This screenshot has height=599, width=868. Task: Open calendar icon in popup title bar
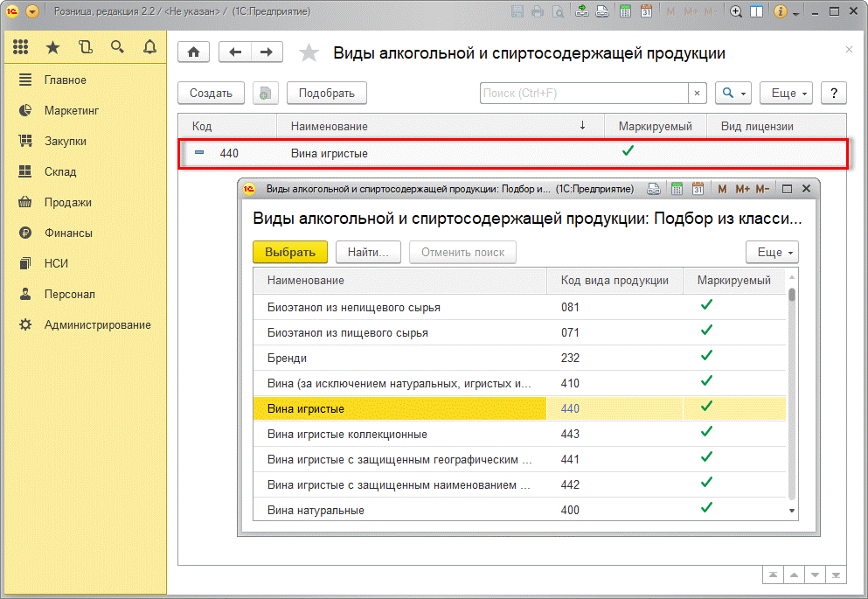[x=698, y=189]
